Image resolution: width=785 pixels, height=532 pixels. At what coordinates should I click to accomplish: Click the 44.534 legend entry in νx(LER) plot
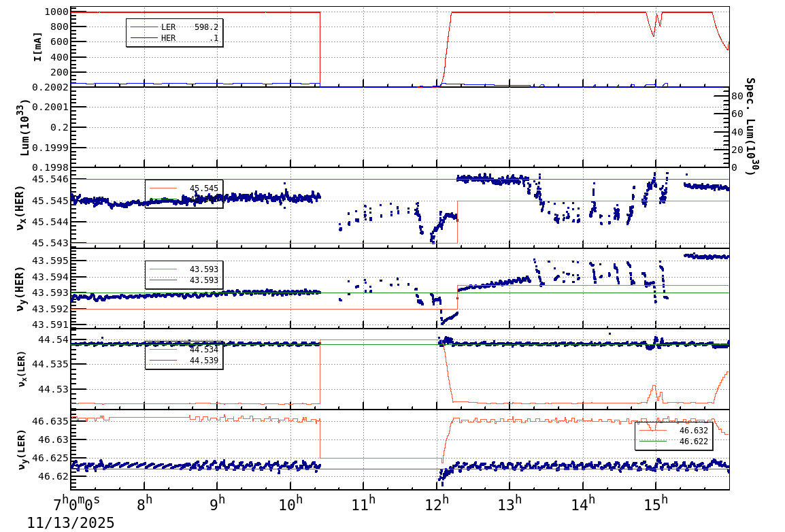204,350
